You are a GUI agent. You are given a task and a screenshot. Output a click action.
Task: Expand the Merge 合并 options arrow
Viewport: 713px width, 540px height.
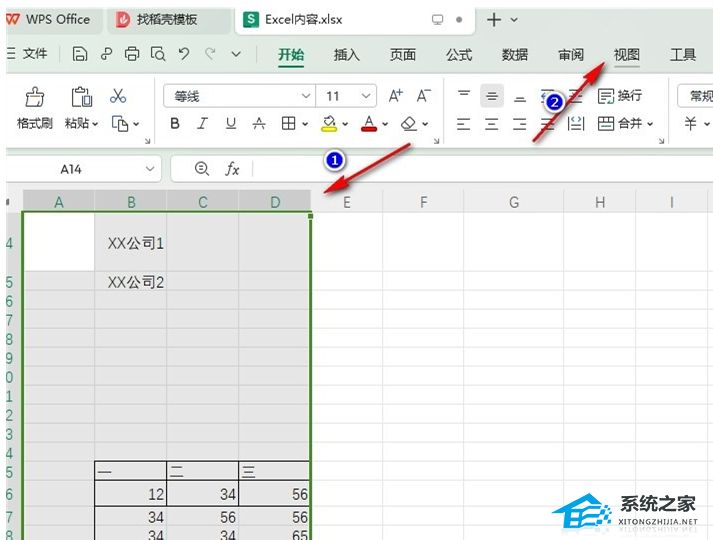coord(650,124)
